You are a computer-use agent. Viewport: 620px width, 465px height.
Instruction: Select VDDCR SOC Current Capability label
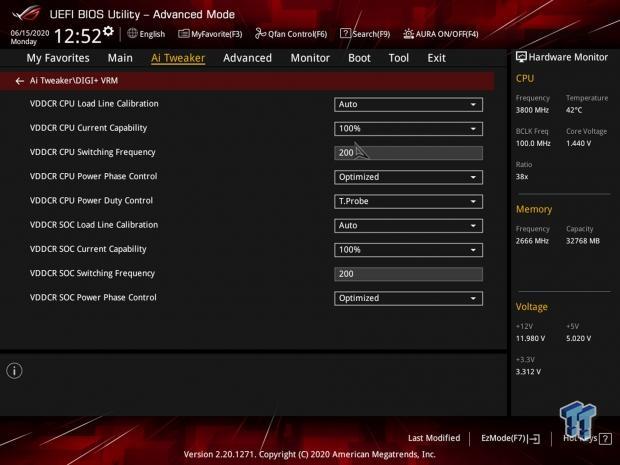tap(88, 249)
